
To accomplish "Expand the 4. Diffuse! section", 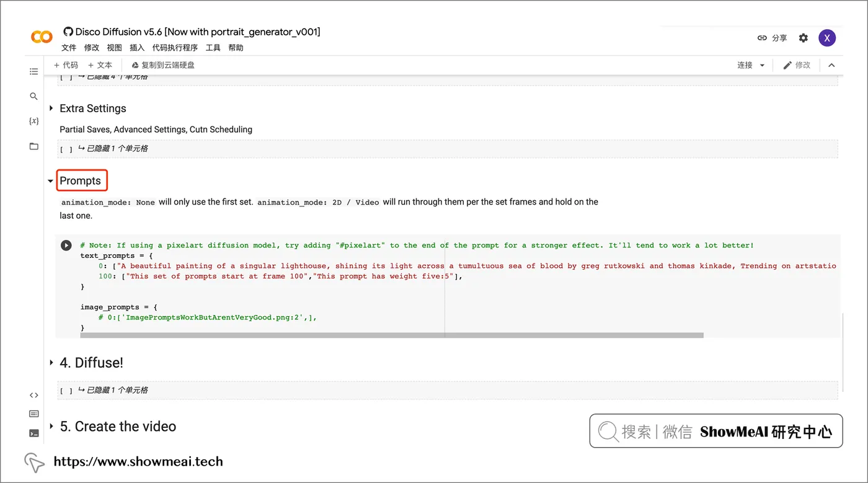I will tap(51, 363).
